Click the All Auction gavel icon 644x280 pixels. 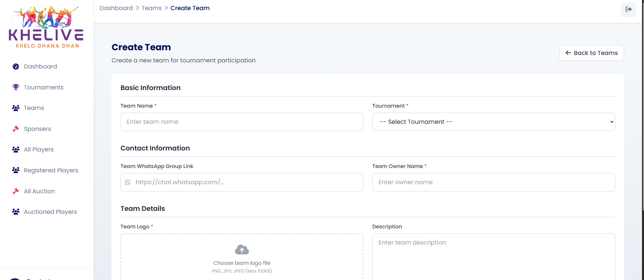coord(16,191)
